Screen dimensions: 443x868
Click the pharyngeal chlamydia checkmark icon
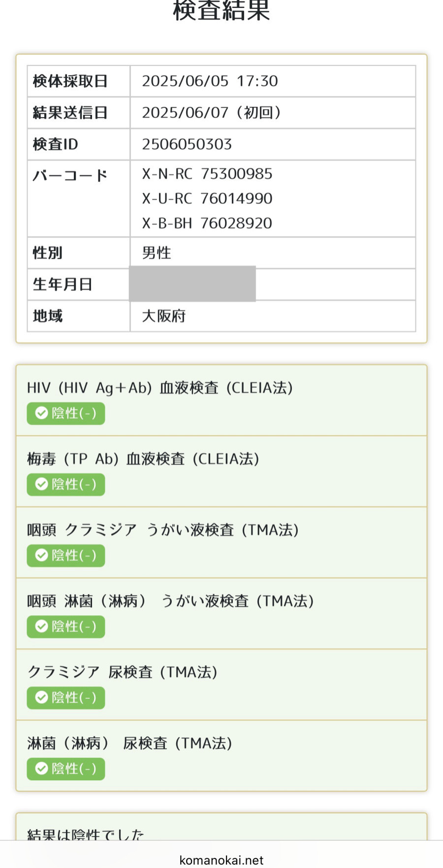pyautogui.click(x=42, y=555)
